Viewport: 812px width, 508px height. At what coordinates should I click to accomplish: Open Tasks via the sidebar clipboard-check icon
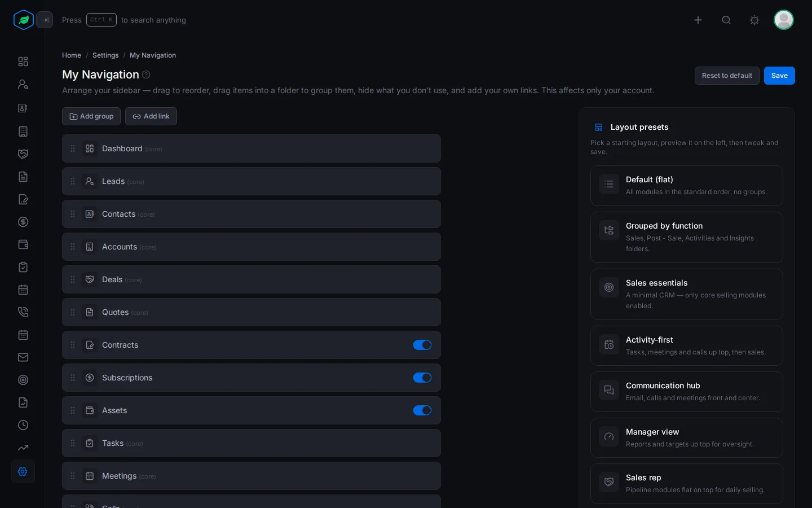pos(23,267)
